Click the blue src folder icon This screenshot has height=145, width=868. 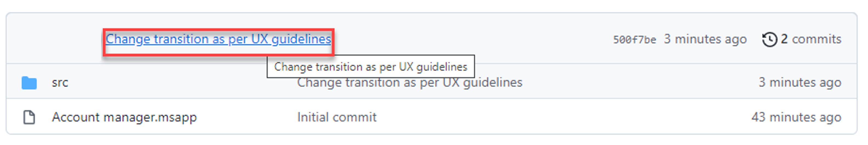coord(29,83)
